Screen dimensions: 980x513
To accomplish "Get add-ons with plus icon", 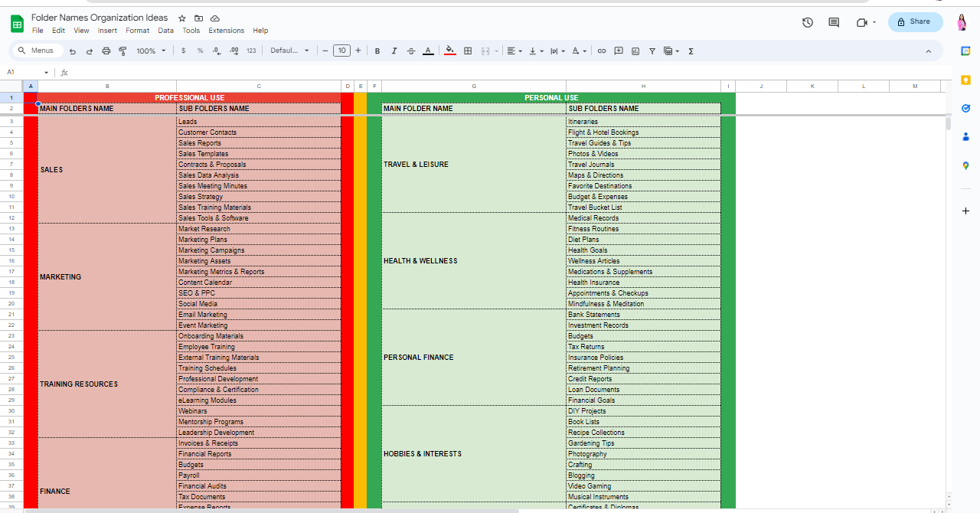I will click(x=965, y=211).
